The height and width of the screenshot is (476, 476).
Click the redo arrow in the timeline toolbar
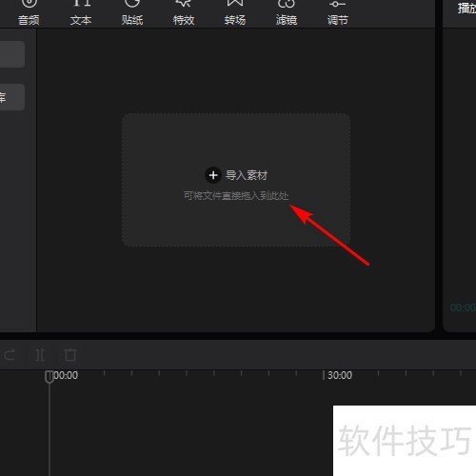coord(10,355)
